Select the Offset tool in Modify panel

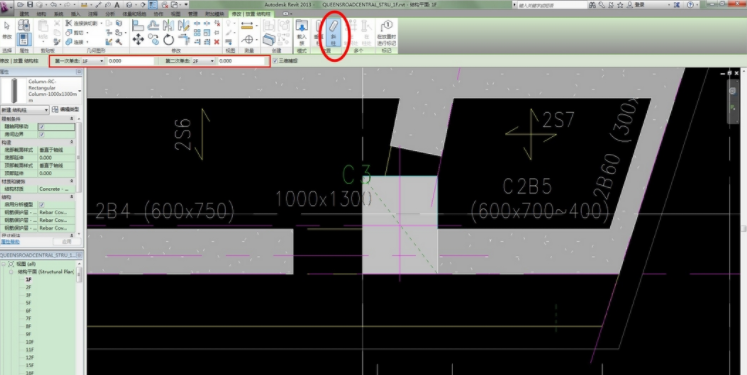point(153,25)
